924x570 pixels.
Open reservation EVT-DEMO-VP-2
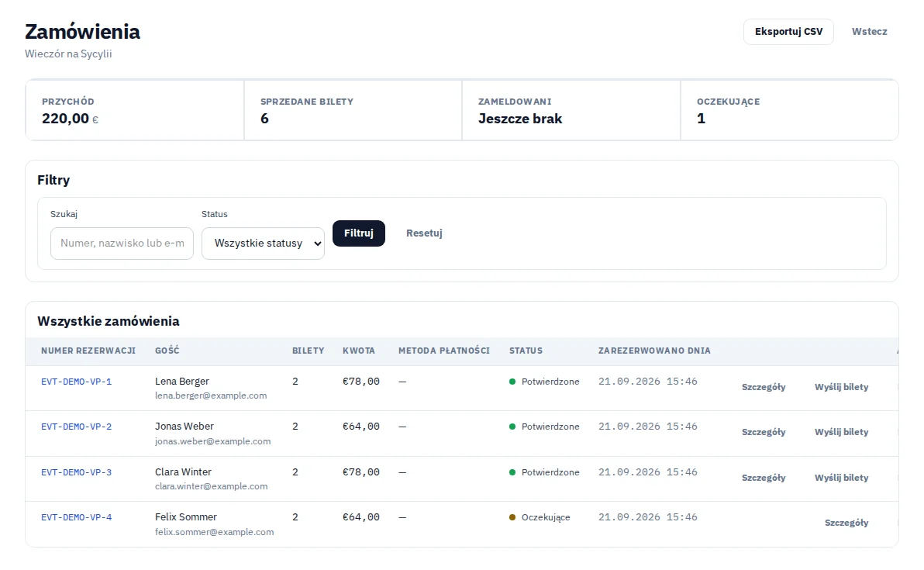coord(77,427)
